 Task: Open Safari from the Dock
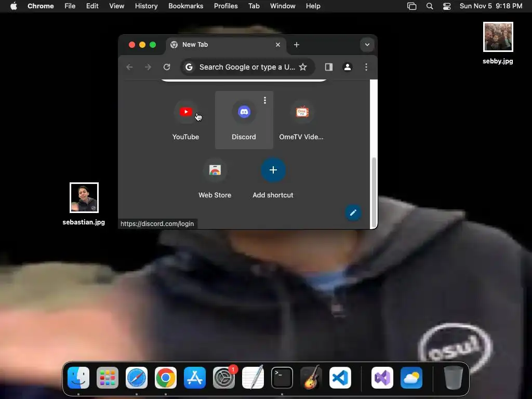pos(137,378)
